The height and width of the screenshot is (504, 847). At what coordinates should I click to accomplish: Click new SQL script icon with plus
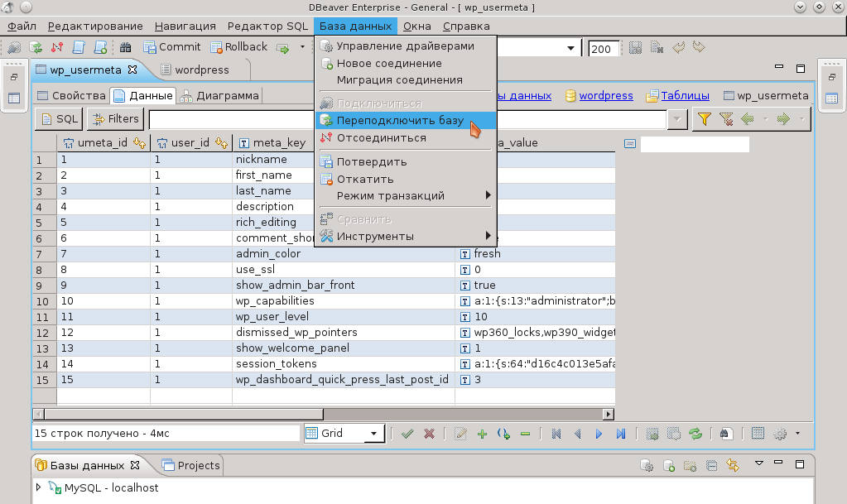point(100,47)
